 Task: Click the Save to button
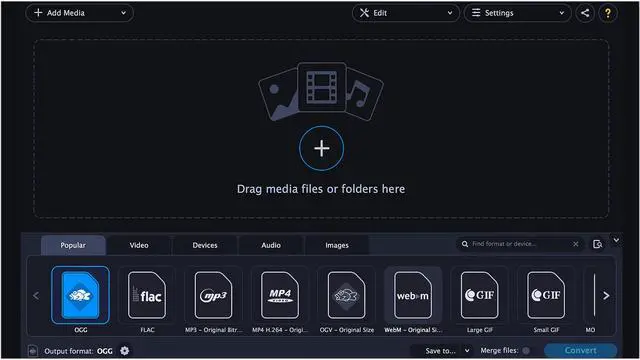coord(440,351)
